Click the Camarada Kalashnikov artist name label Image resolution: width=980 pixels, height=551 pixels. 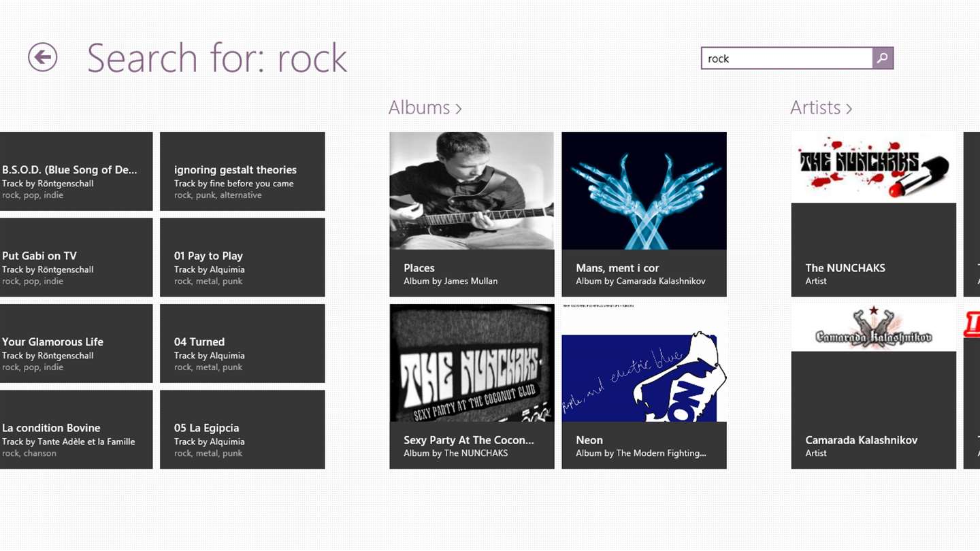click(x=861, y=440)
